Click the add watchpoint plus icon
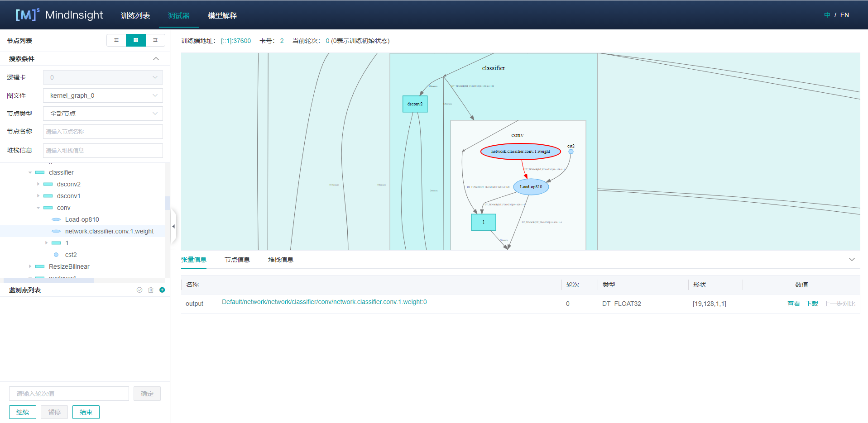 click(162, 290)
